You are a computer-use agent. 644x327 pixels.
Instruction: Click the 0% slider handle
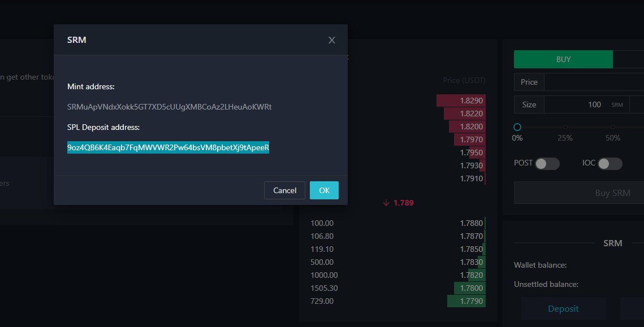(517, 127)
